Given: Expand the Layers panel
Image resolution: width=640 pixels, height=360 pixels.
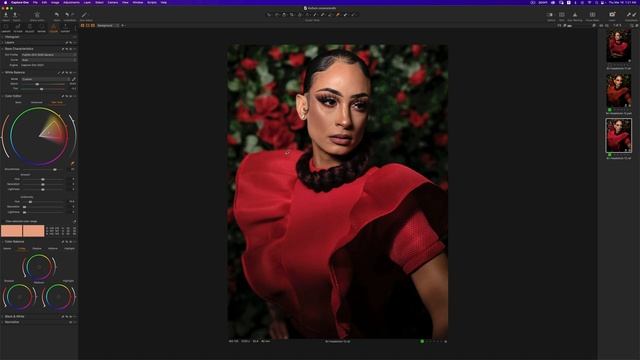Looking at the screenshot, I should pyautogui.click(x=9, y=42).
